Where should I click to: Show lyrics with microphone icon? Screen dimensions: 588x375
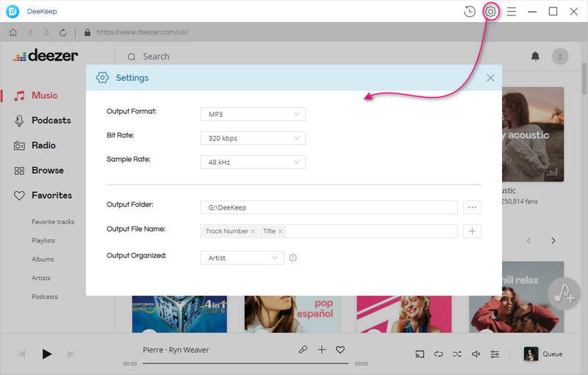(x=303, y=350)
